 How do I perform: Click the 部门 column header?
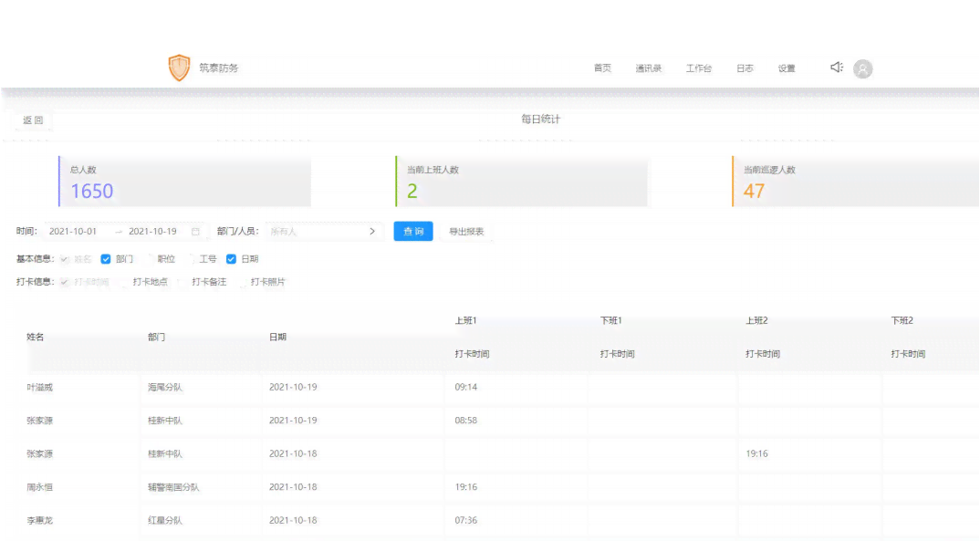coord(156,337)
